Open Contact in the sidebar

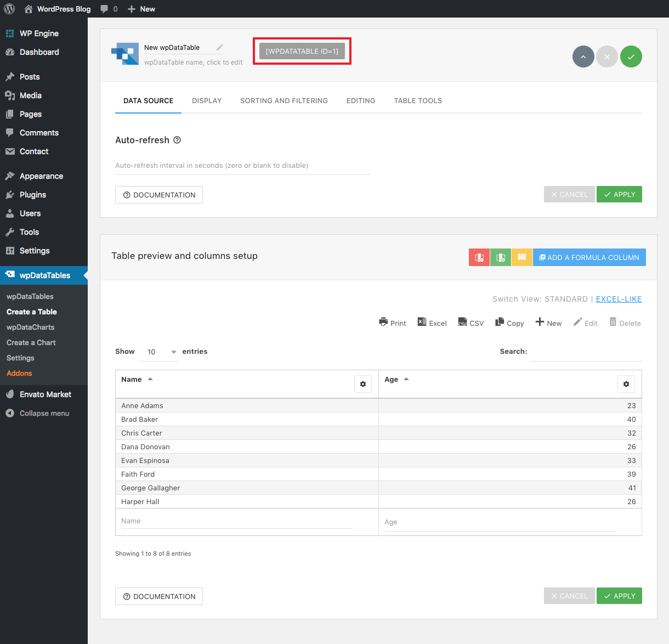click(x=44, y=151)
